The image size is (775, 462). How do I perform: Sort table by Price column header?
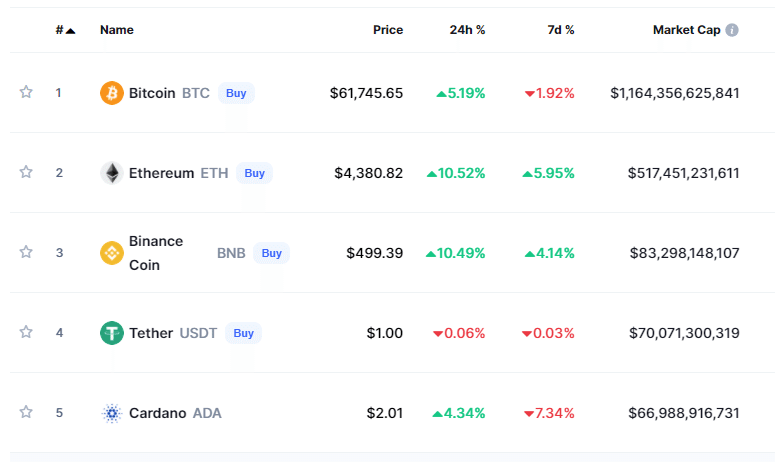coord(388,30)
